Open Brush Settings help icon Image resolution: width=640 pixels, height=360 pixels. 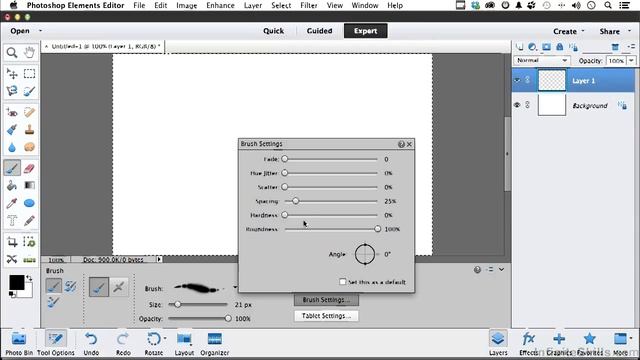click(401, 144)
